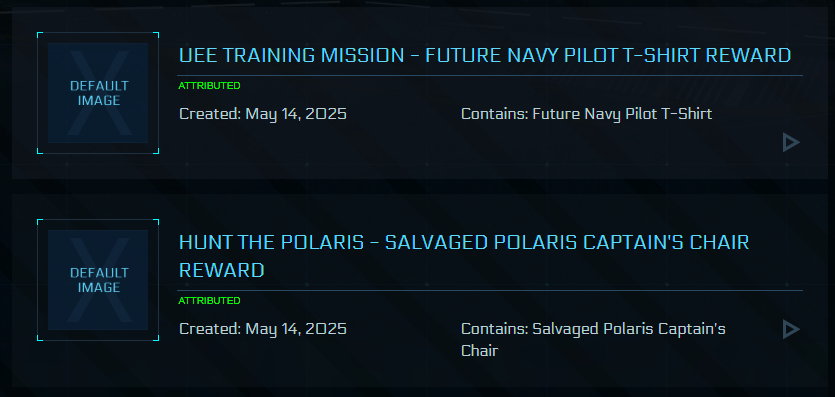The height and width of the screenshot is (397, 835).
Task: Click the divider line under the Polaris title
Action: tap(490, 291)
